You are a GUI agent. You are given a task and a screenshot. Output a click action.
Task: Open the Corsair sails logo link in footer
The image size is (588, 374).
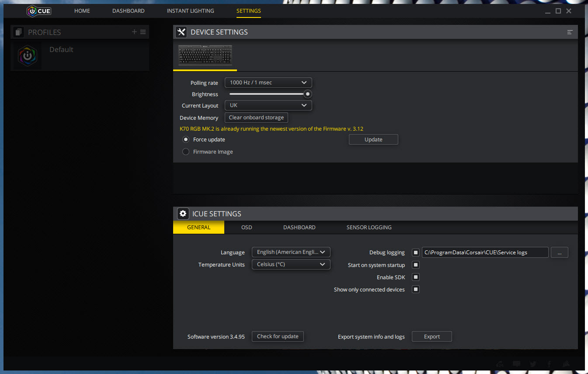566,364
